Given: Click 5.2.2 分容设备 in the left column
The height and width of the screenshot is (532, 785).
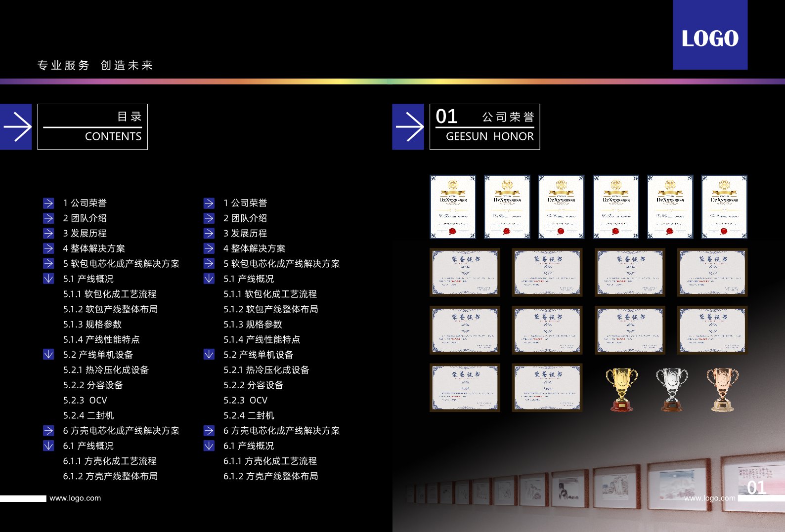Looking at the screenshot, I should tap(93, 385).
